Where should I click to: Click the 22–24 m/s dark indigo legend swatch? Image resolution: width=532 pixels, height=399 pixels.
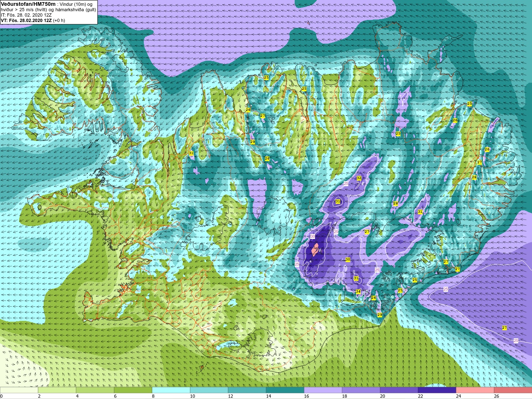(x=437, y=390)
